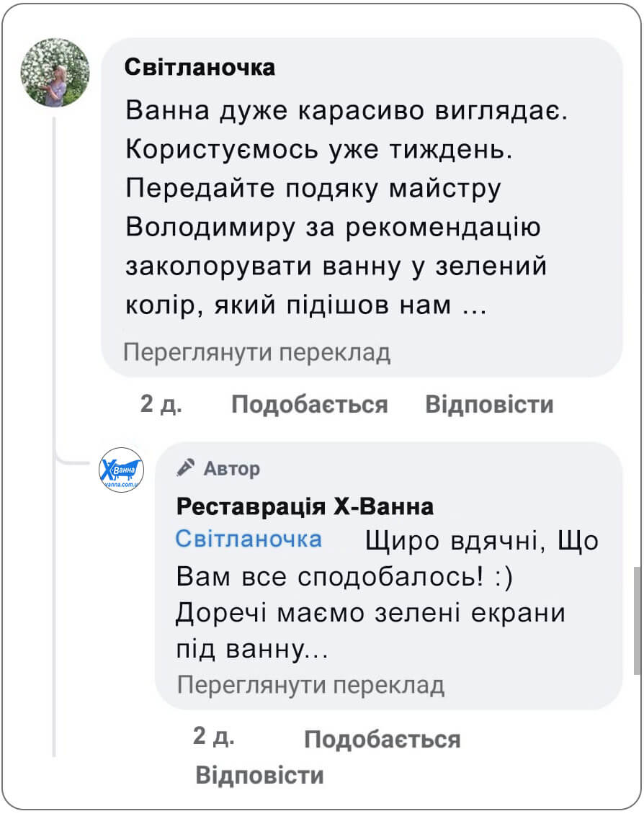Select the floral avatar next to the first comment
The width and height of the screenshot is (644, 824).
click(51, 68)
